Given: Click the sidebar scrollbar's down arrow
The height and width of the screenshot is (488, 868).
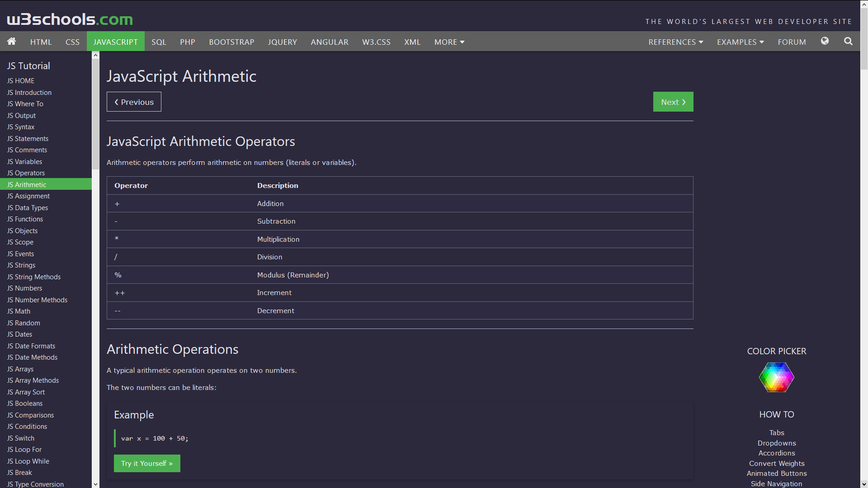Looking at the screenshot, I should [x=95, y=484].
